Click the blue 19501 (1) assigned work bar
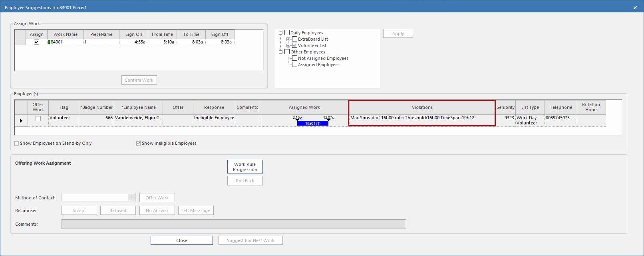The height and width of the screenshot is (256, 644). (313, 124)
